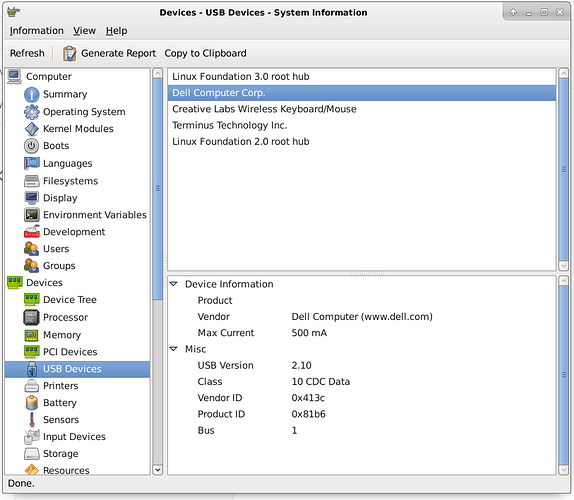This screenshot has height=500, width=574.
Task: Click the Processor chip icon
Action: point(31,317)
